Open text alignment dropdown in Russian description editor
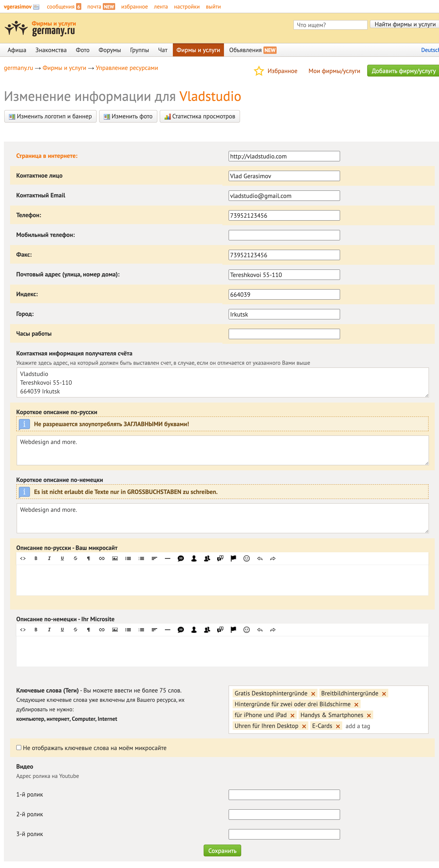 click(x=154, y=558)
